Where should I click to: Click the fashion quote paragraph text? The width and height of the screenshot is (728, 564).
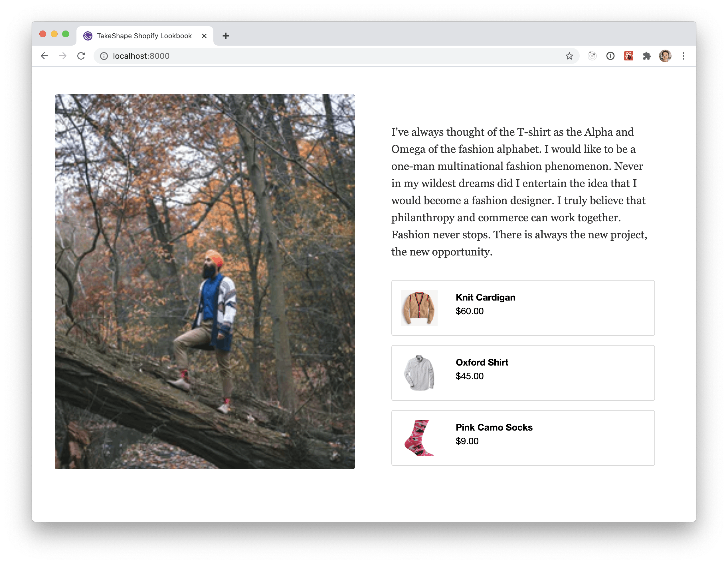tap(519, 192)
